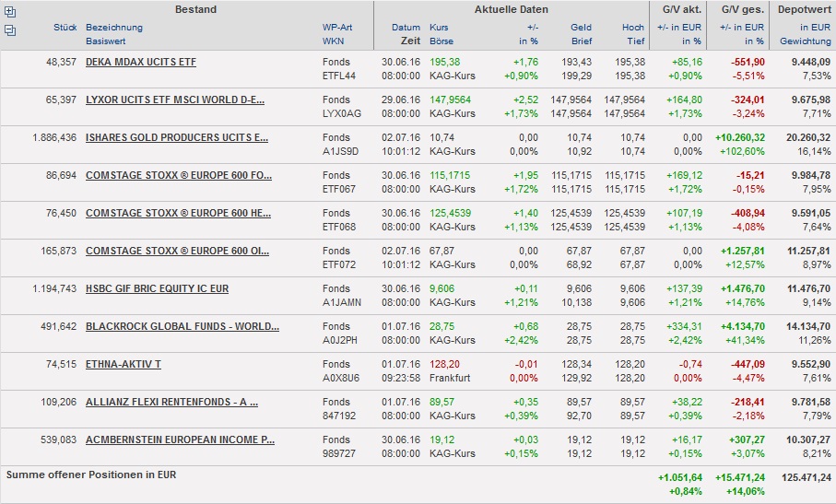Click the Kurs column header
Image resolution: width=836 pixels, height=504 pixels.
(x=440, y=28)
